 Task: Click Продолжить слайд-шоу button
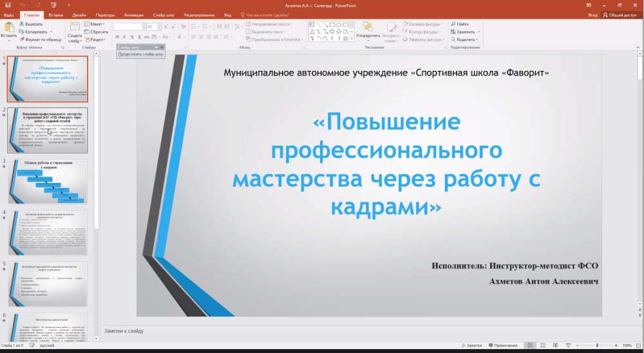click(141, 54)
